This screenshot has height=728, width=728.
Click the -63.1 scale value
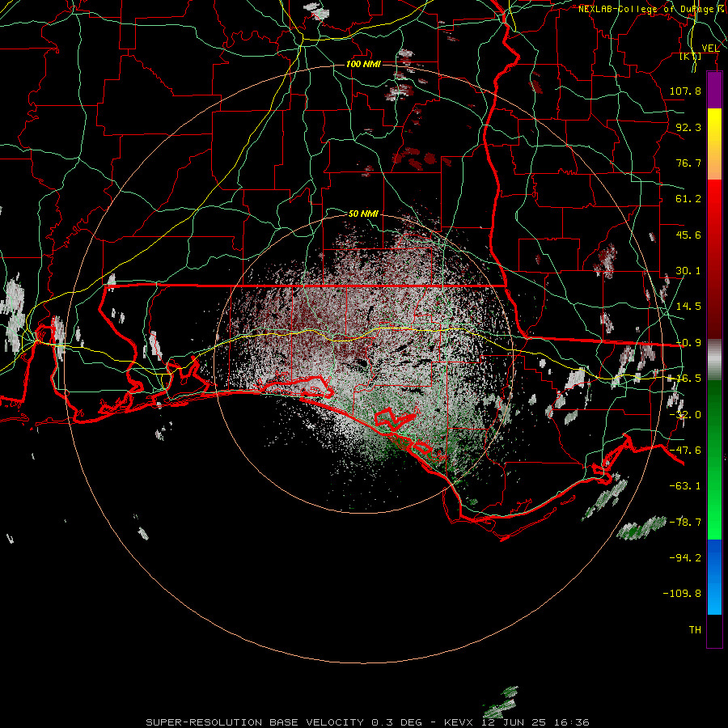685,486
